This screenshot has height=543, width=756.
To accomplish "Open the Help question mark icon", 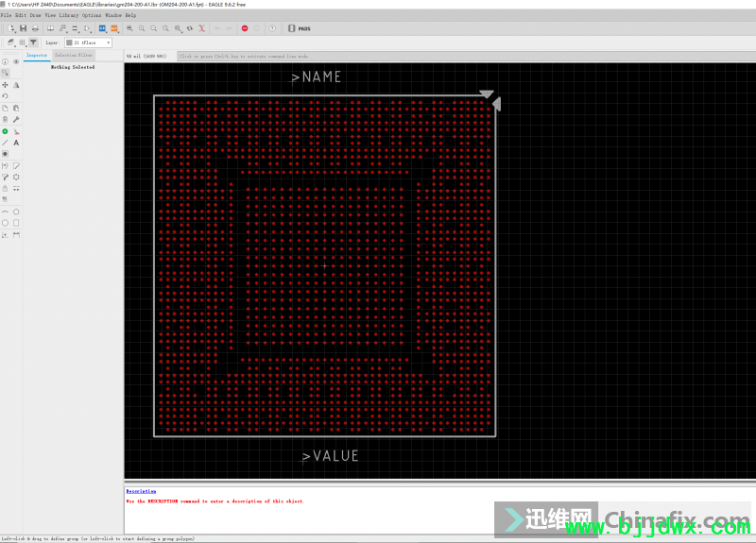I will click(272, 28).
